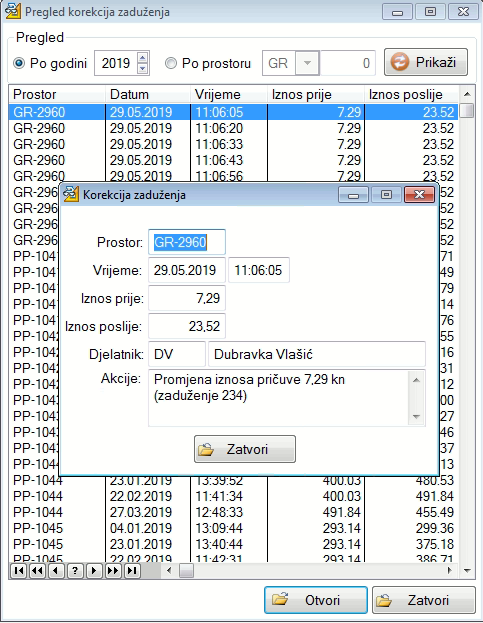The height and width of the screenshot is (623, 483).
Task: Open the GR prostor dropdown
Action: (307, 63)
